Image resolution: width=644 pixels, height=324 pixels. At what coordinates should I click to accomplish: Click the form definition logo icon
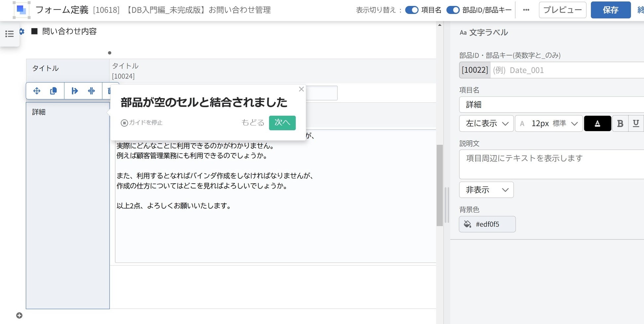pyautogui.click(x=21, y=10)
